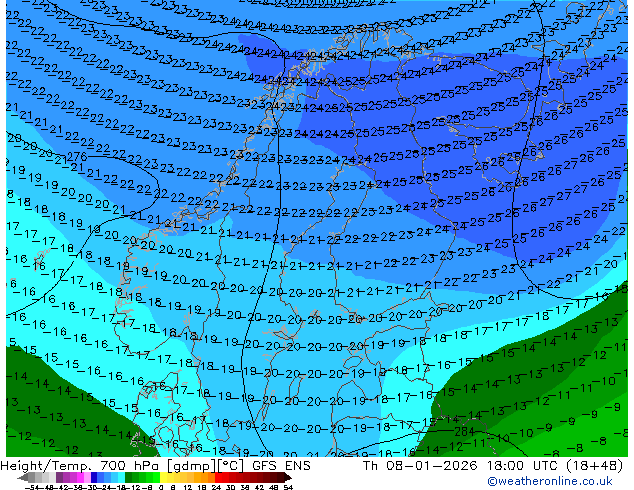Click the '284' height contour label
Image resolution: width=634 pixels, height=490 pixels.
tap(465, 432)
